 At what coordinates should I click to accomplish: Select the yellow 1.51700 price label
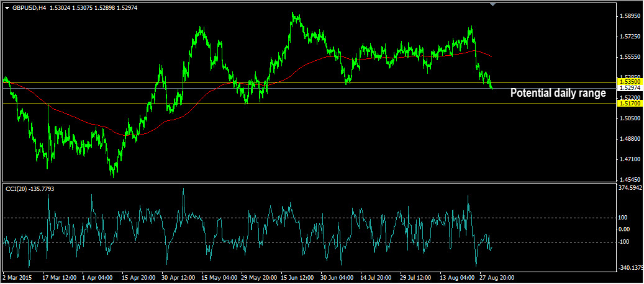point(630,104)
